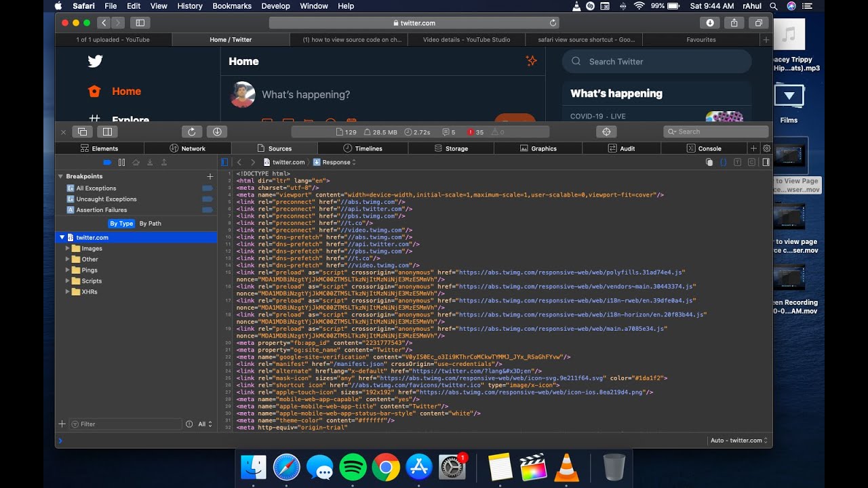The height and width of the screenshot is (488, 868).
Task: Expand the Other folder
Action: (x=67, y=260)
